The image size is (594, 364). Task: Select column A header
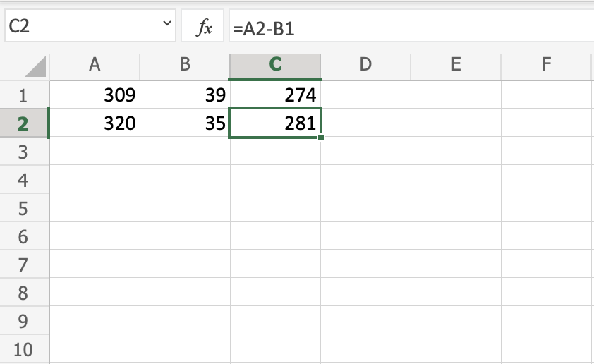(x=95, y=65)
